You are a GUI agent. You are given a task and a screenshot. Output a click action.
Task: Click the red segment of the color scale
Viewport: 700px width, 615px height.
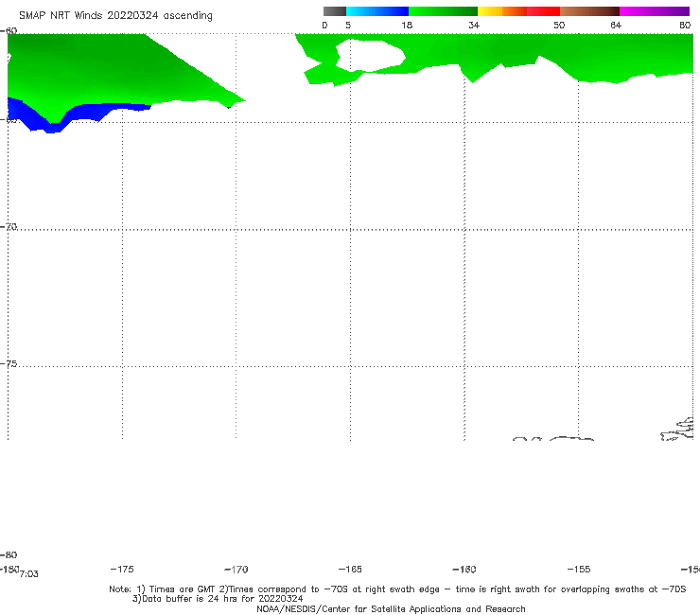[x=543, y=11]
